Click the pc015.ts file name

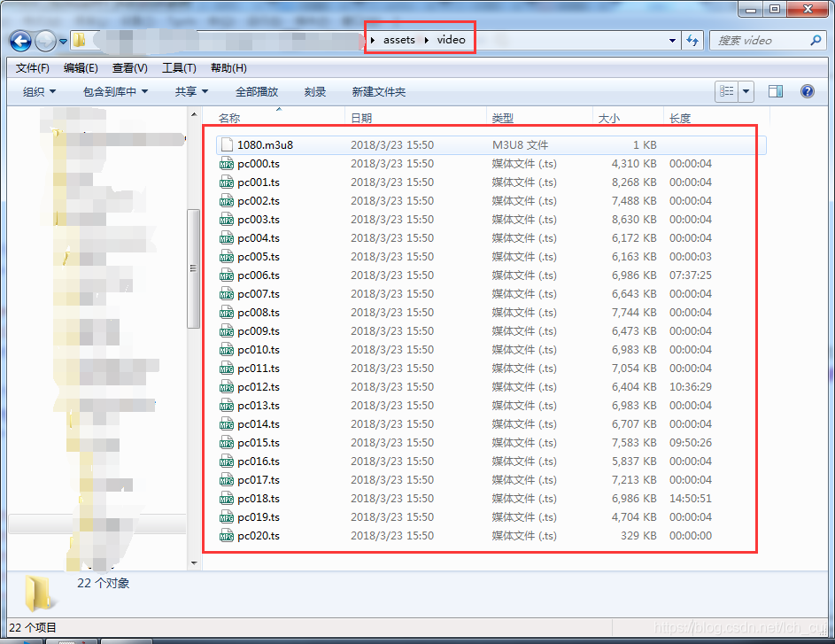(259, 443)
